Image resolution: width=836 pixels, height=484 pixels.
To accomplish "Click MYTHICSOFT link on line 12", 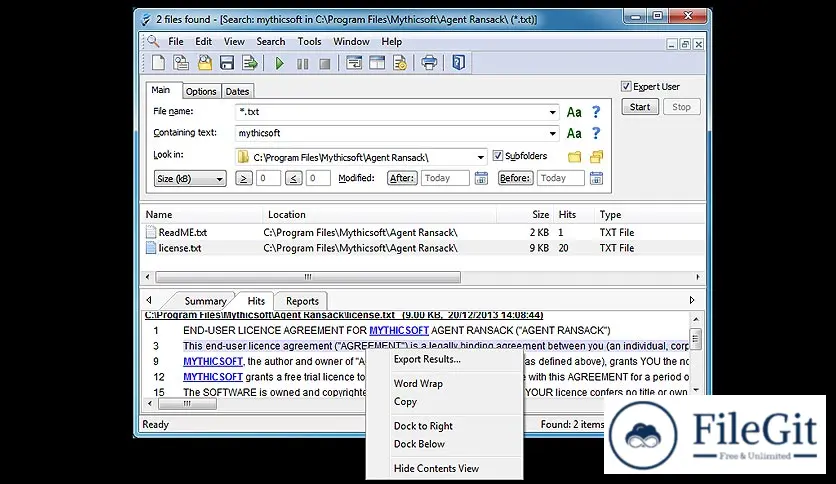I will [213, 377].
